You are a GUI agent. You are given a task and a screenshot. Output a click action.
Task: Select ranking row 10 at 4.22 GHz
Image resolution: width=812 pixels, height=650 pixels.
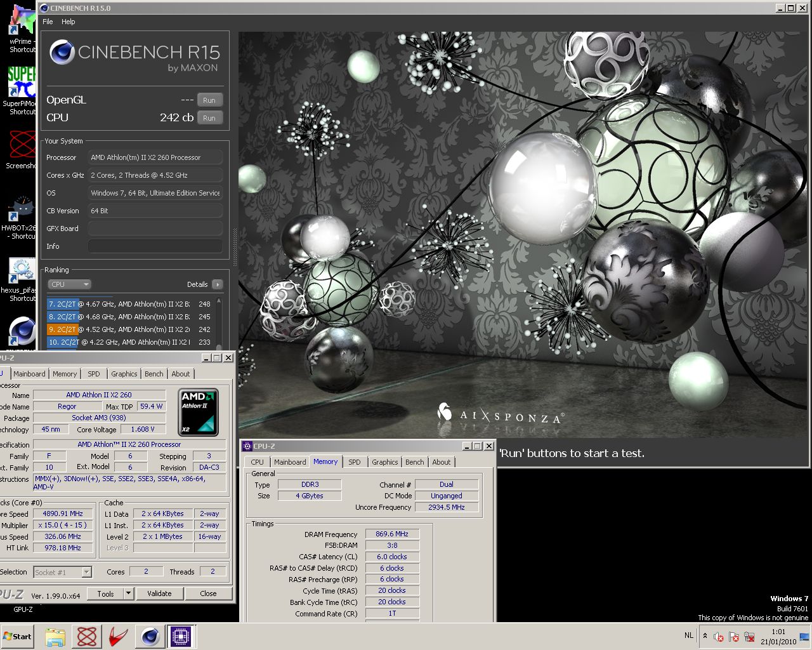click(129, 342)
